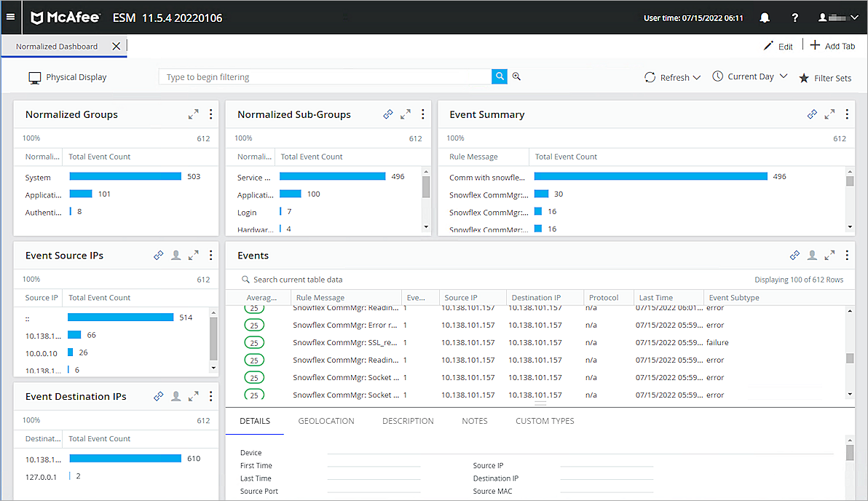Open the kebab menu on Normalized Groups panel

tap(210, 114)
